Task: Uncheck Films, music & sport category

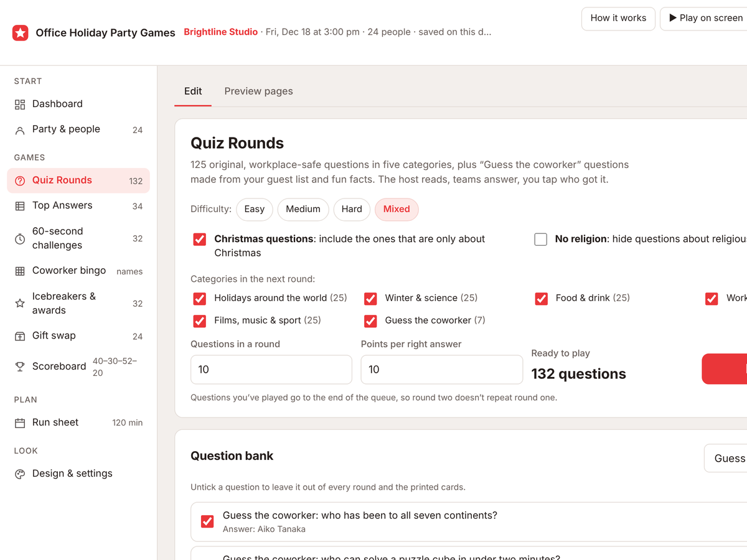Action: 199,320
